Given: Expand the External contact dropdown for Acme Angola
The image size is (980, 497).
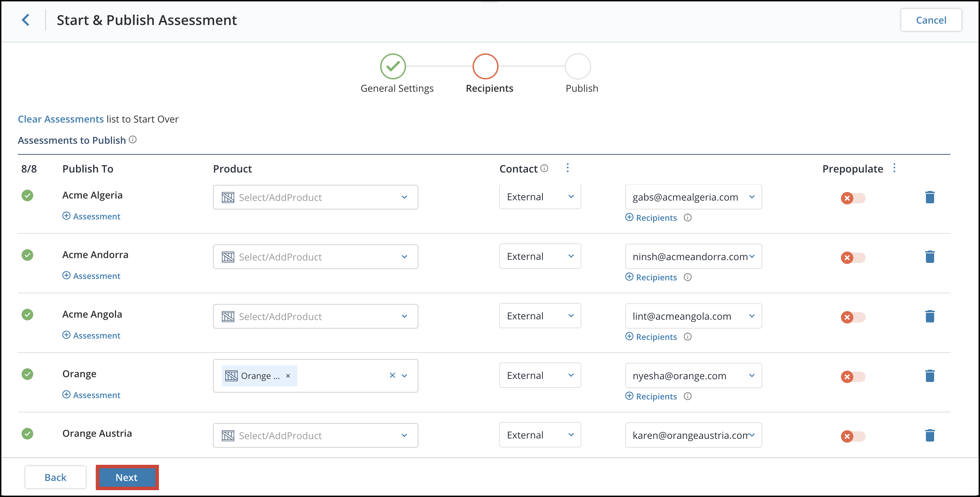Looking at the screenshot, I should 571,315.
